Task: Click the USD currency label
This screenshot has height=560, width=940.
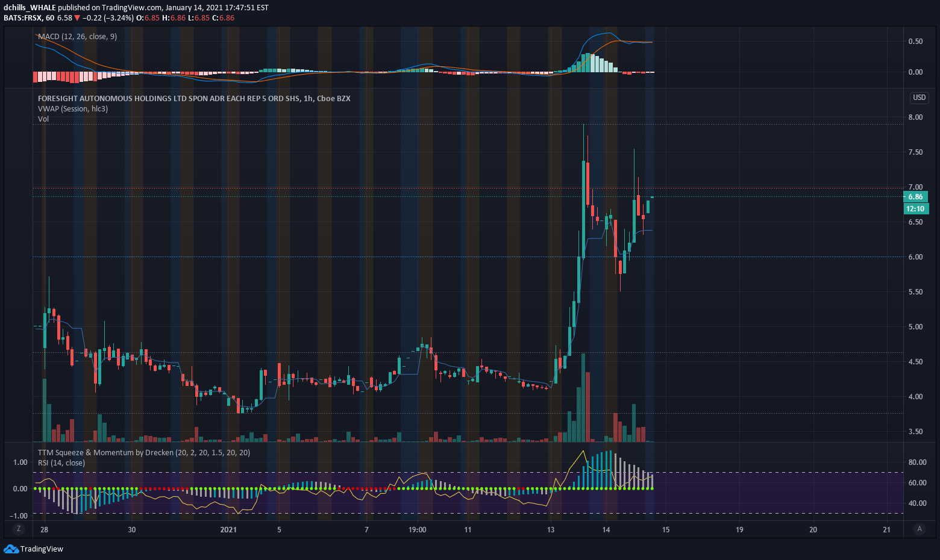Action: tap(919, 98)
